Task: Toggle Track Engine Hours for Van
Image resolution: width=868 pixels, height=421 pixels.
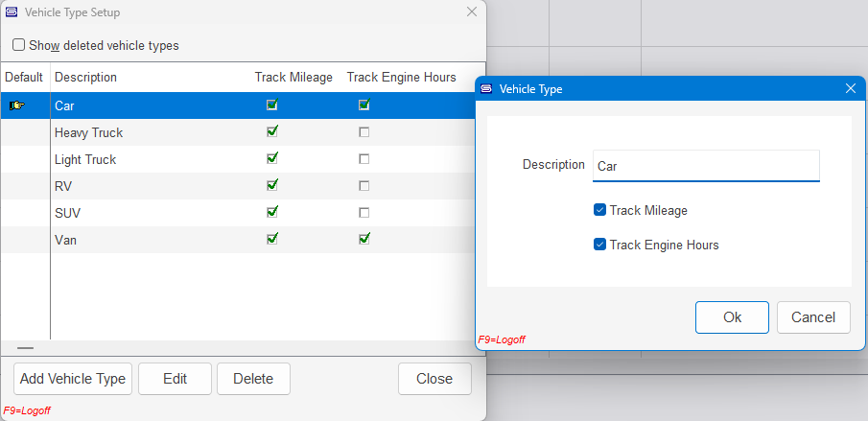Action: (364, 239)
